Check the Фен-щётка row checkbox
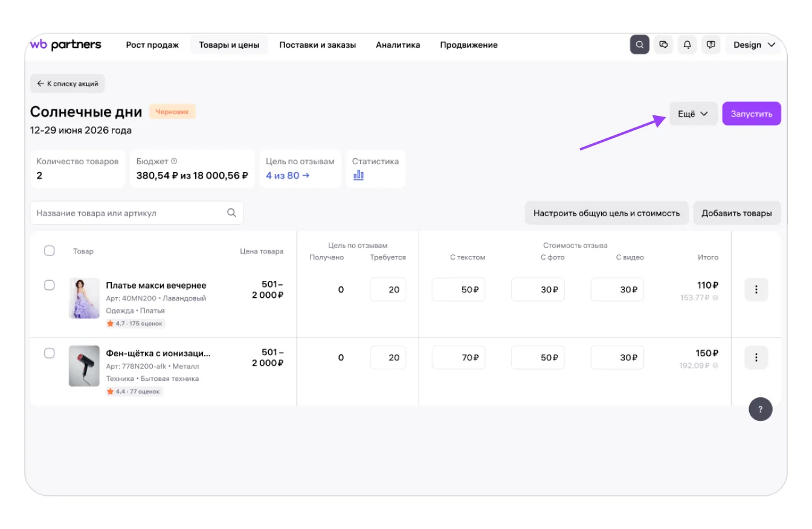Image resolution: width=812 pixels, height=529 pixels. pos(50,353)
